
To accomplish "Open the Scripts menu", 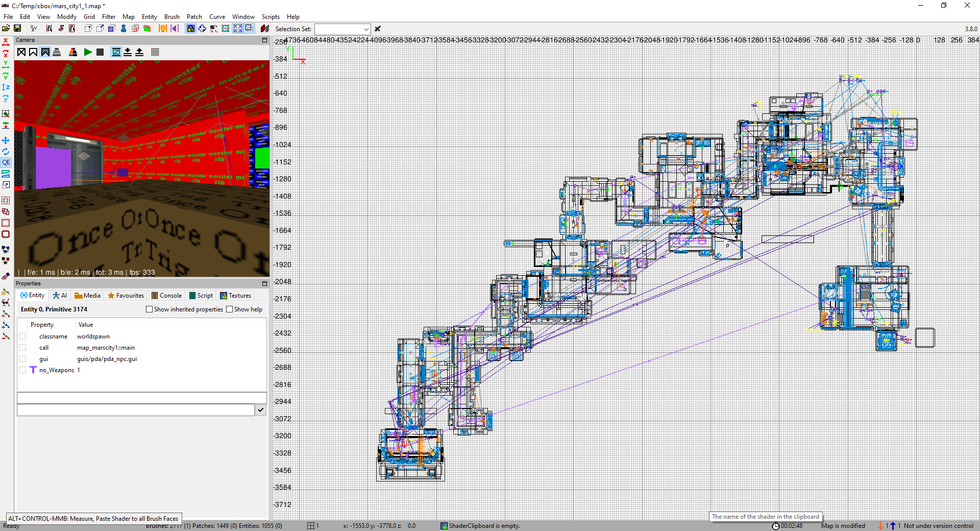I will [x=271, y=17].
